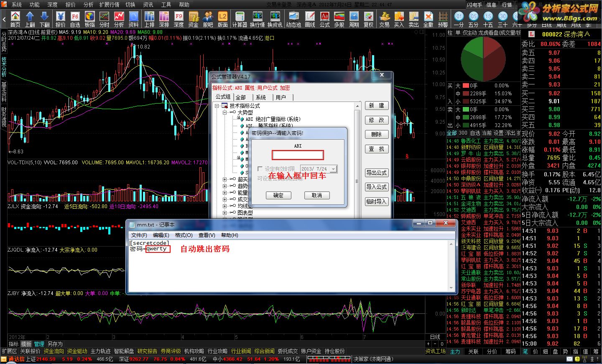
Task: Click the 复权 price adjustment icon
Action: coord(369,19)
